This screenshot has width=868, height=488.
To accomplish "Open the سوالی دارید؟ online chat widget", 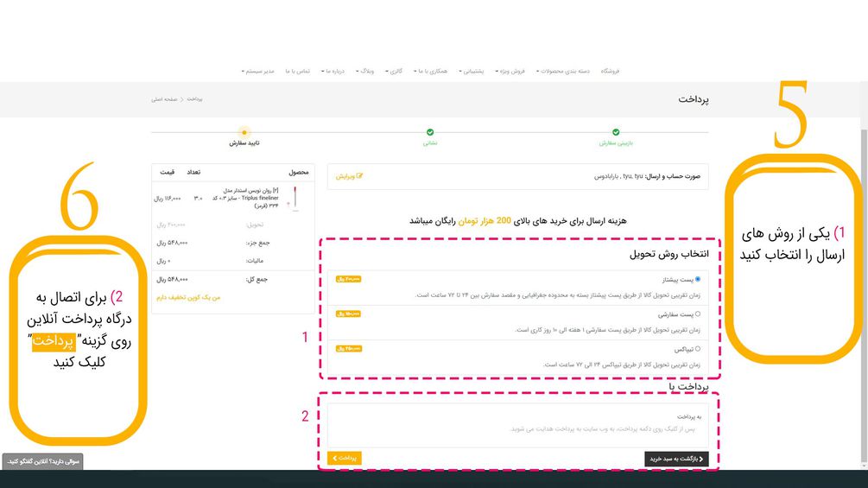I will [42, 461].
